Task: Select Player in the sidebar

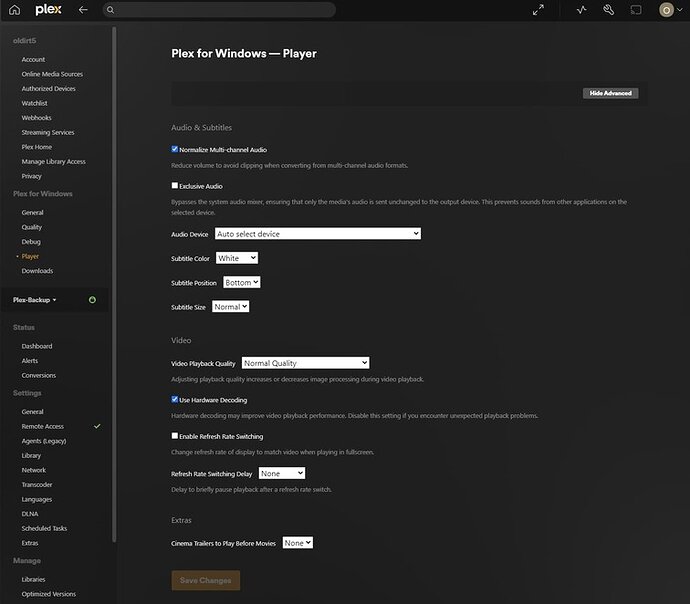Action: point(30,256)
